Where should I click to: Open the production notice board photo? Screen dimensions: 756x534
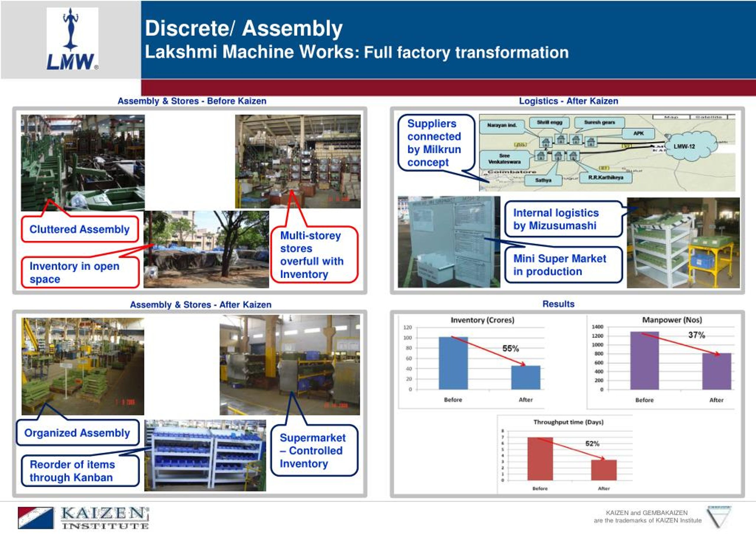coord(449,242)
